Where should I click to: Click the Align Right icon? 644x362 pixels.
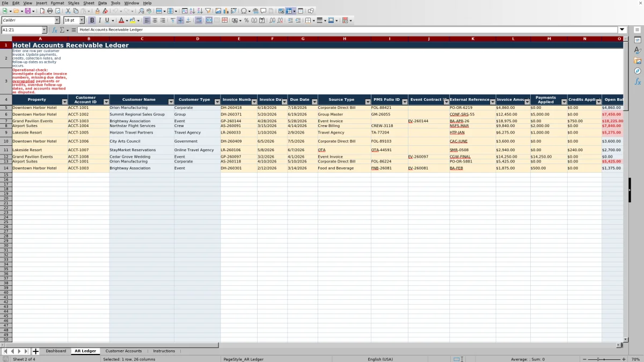163,20
